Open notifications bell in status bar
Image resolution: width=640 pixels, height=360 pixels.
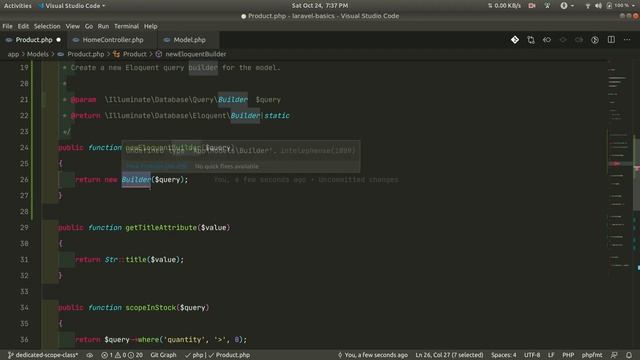629,355
